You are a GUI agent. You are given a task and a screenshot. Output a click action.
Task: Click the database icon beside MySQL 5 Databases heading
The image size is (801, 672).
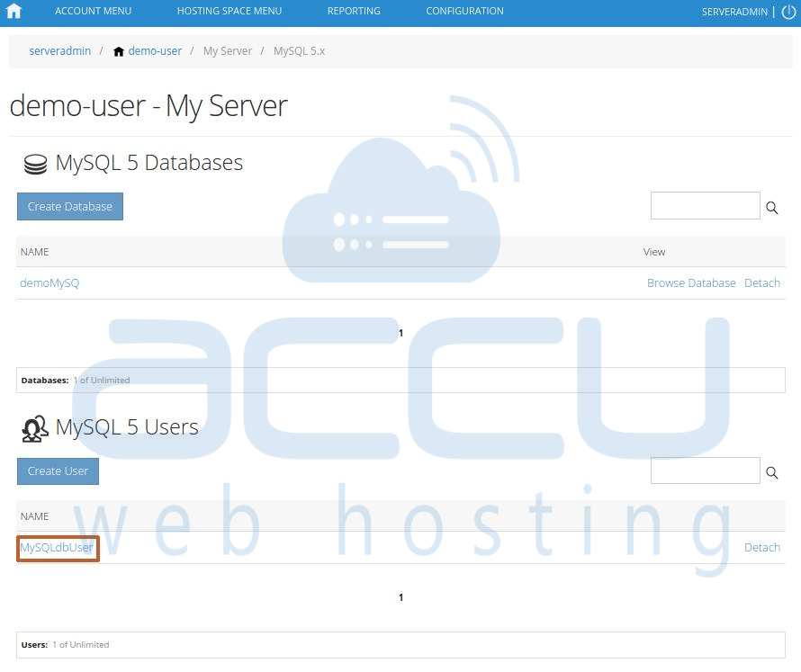pyautogui.click(x=34, y=164)
